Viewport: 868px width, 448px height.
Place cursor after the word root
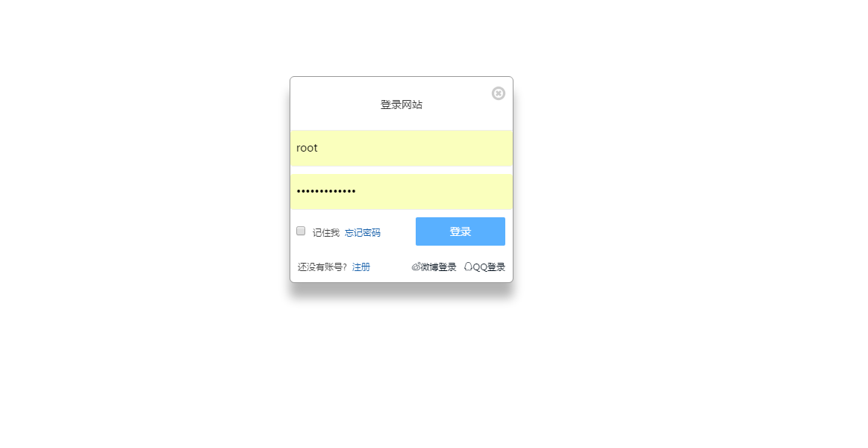point(319,148)
